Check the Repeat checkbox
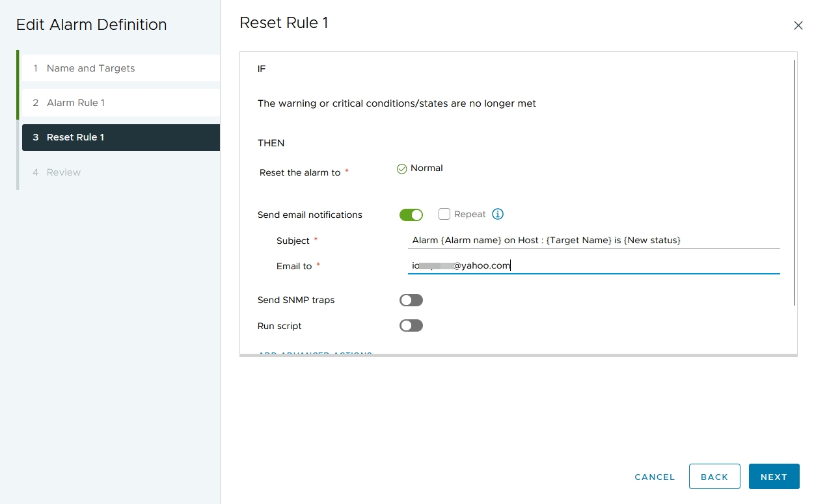Image resolution: width=814 pixels, height=504 pixels. point(444,214)
